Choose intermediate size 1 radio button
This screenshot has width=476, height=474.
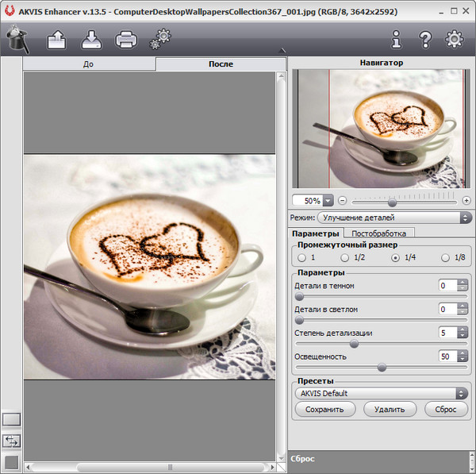point(301,258)
